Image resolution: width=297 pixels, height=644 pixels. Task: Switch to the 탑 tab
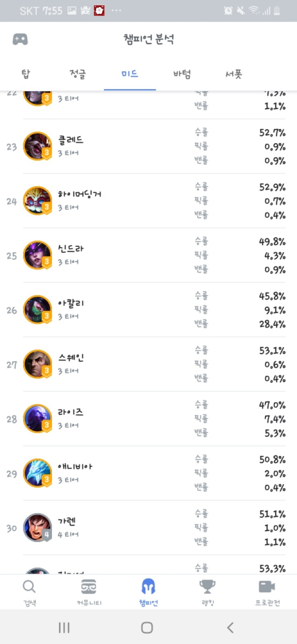coord(26,74)
